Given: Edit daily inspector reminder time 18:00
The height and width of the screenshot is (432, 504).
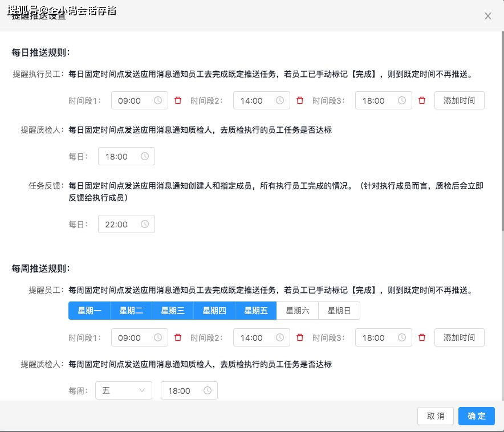Looking at the screenshot, I should (127, 156).
